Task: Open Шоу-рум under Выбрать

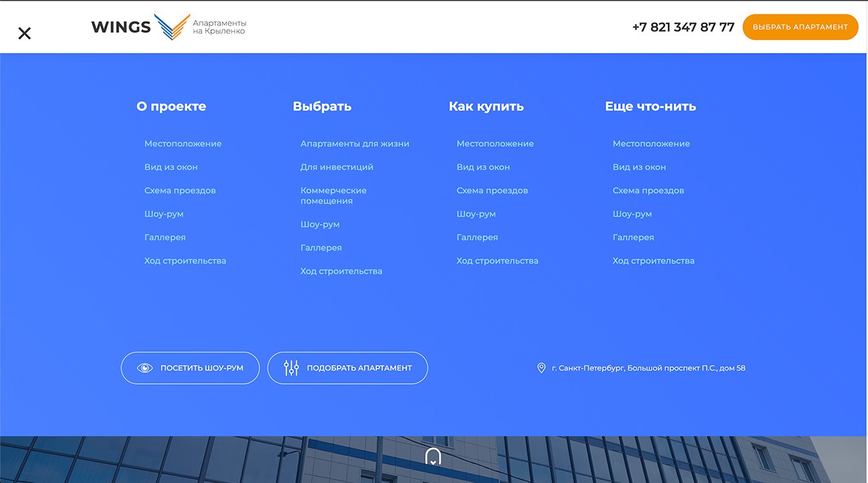Action: pyautogui.click(x=320, y=224)
